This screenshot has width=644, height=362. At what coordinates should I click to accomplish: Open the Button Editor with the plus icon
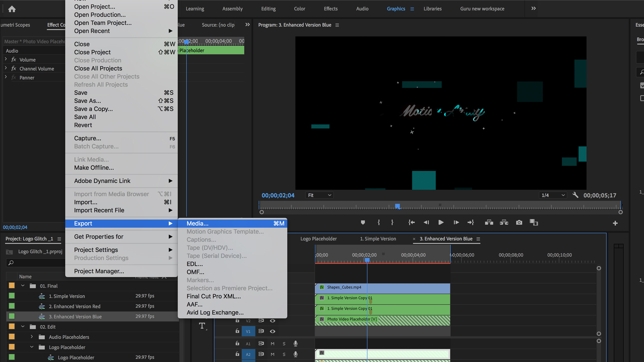pyautogui.click(x=615, y=223)
